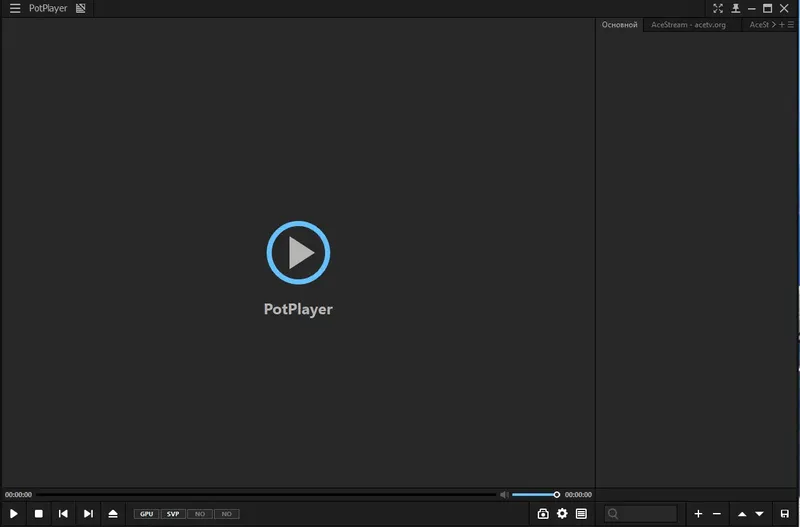Image resolution: width=800 pixels, height=527 pixels.
Task: Click the total duration 00:00:00 display
Action: (x=578, y=494)
